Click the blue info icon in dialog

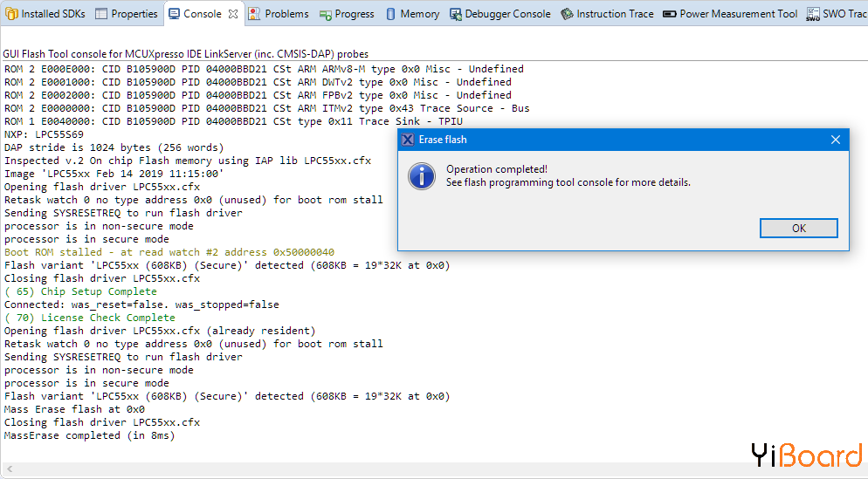pyautogui.click(x=422, y=175)
